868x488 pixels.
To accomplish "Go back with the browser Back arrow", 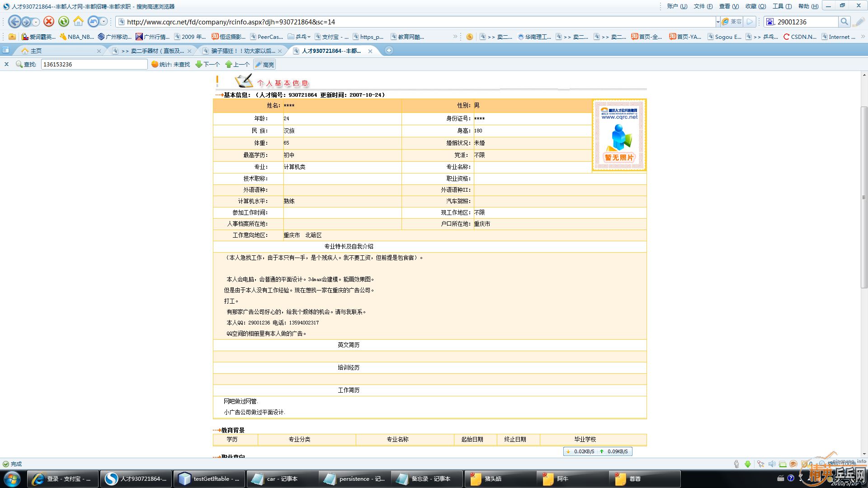I will [14, 21].
